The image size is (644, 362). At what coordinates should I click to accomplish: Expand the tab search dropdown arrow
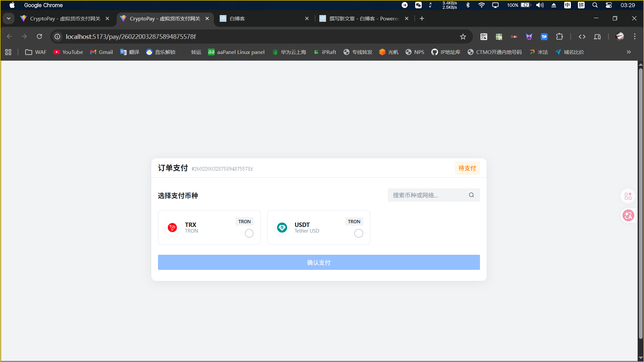tap(9, 18)
